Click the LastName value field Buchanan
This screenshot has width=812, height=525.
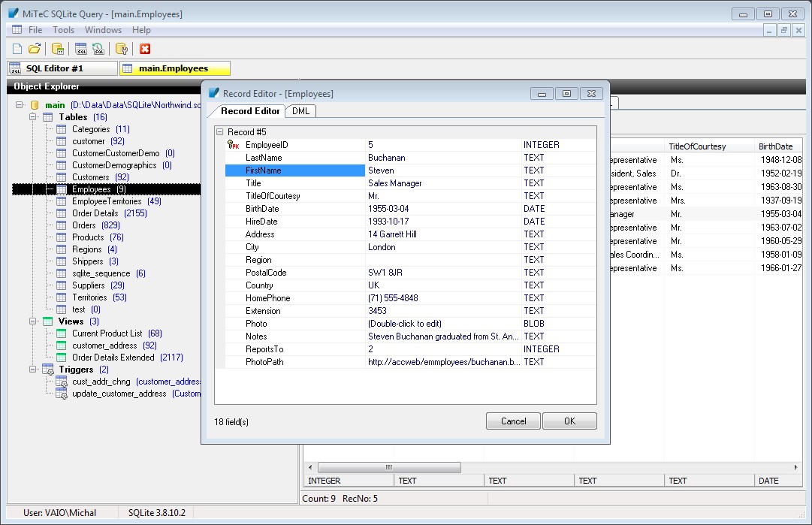click(386, 158)
